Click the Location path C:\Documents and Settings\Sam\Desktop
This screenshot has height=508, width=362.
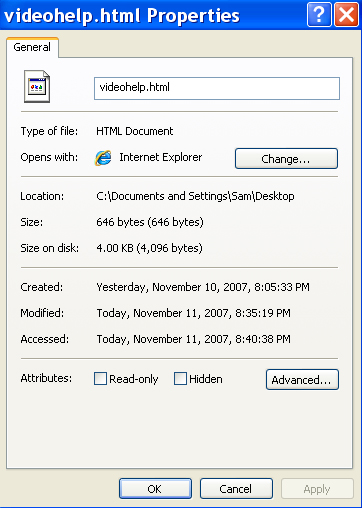pos(195,196)
